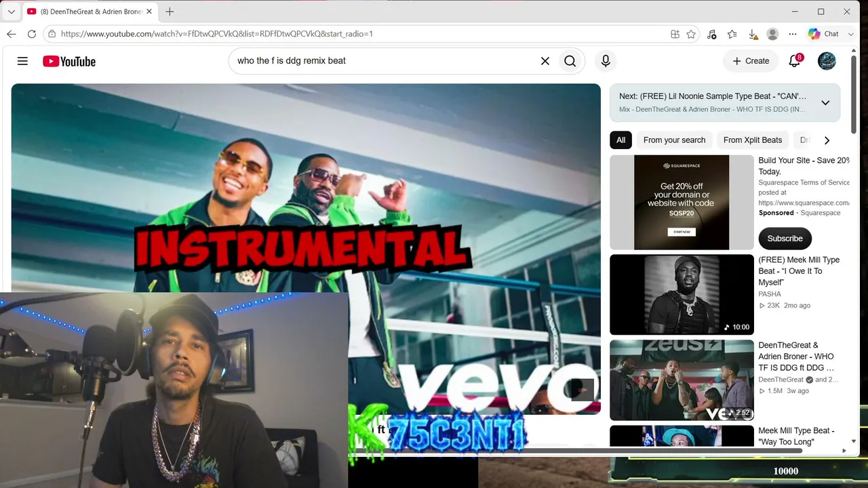Start voice search with the microphone

(x=606, y=61)
